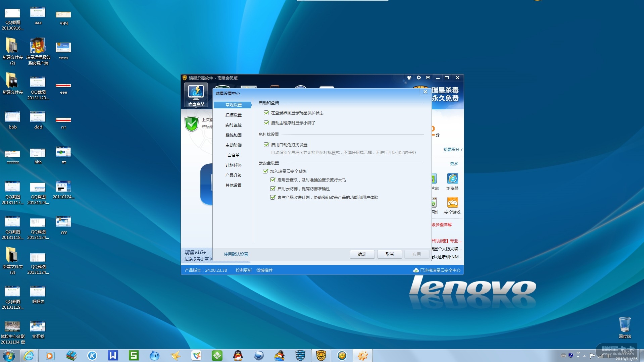Open the dropdown menu arrow in Rising title bar
Screen dimensions: 644x362
tap(428, 78)
